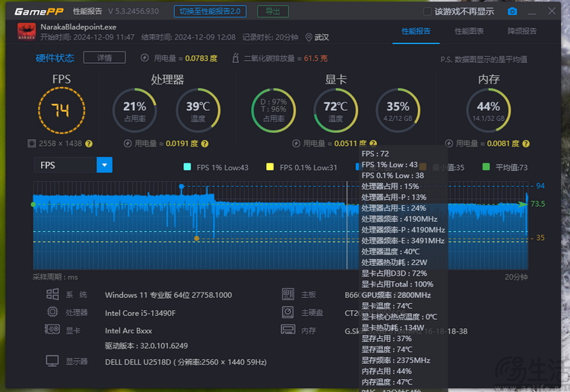Click the memory 44% usage gauge

coord(488,110)
